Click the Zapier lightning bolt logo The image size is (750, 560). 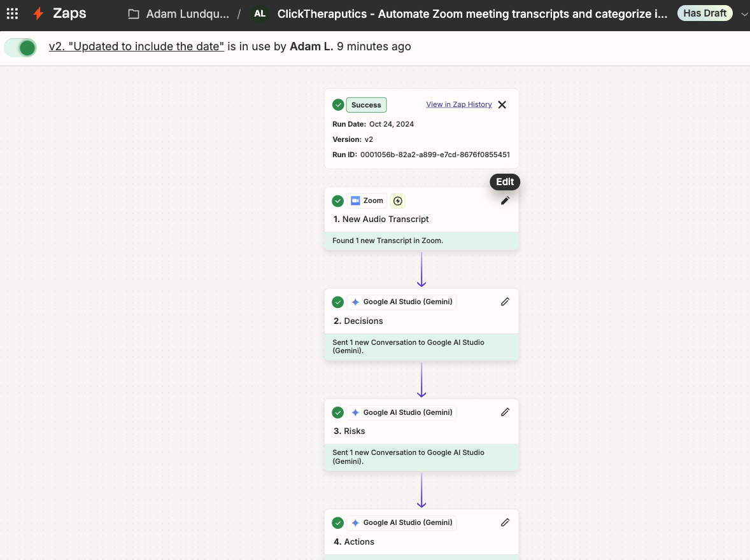click(x=39, y=13)
